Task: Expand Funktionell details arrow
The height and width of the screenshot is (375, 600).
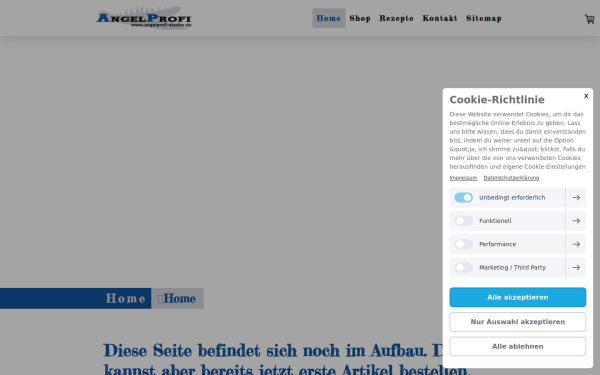Action: pos(576,221)
